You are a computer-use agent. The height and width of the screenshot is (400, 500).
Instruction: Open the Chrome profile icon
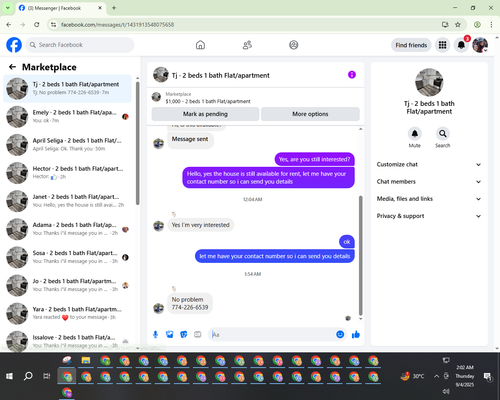coord(477,24)
